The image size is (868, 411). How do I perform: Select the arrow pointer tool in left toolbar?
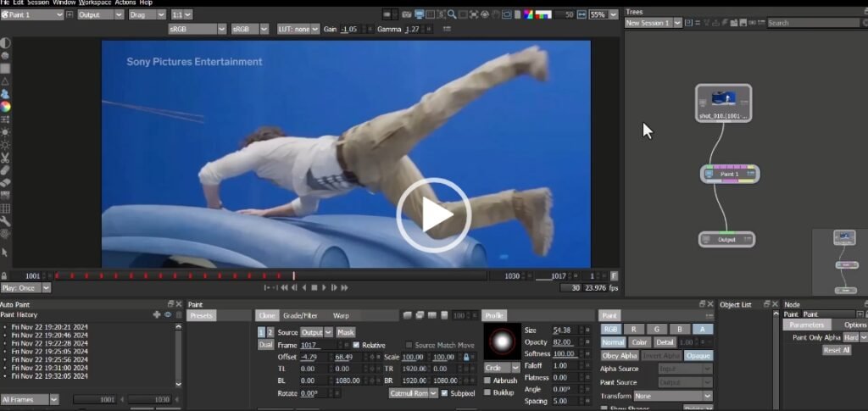pos(5,252)
